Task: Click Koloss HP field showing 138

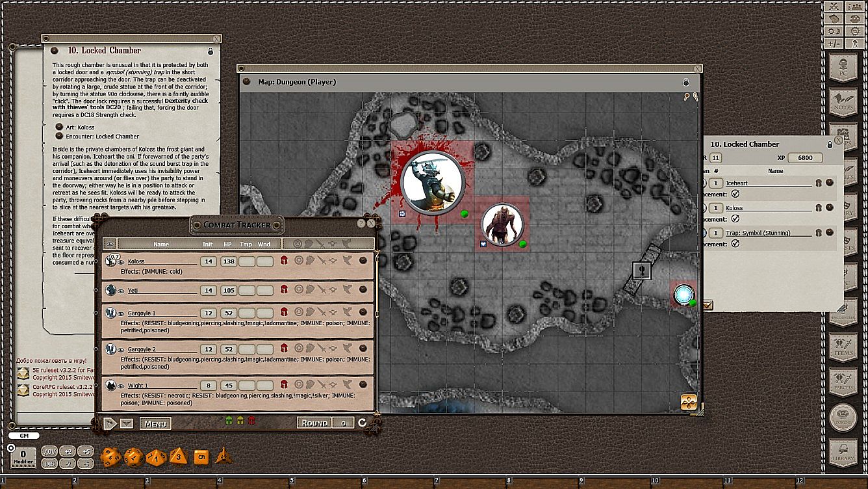Action: tap(228, 261)
